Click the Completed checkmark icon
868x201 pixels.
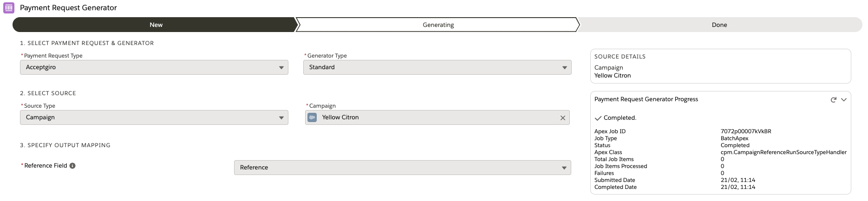598,118
